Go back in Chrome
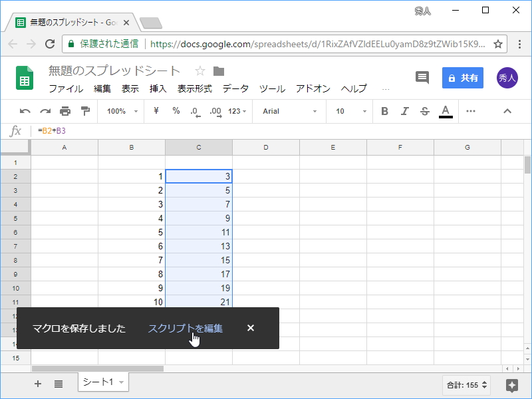The width and height of the screenshot is (532, 399). coord(13,44)
